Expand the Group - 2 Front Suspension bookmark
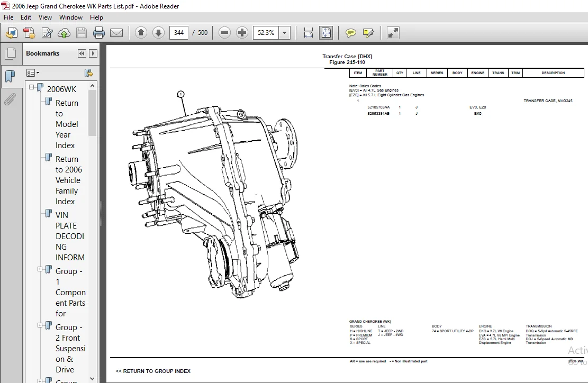588x383 pixels. point(40,325)
